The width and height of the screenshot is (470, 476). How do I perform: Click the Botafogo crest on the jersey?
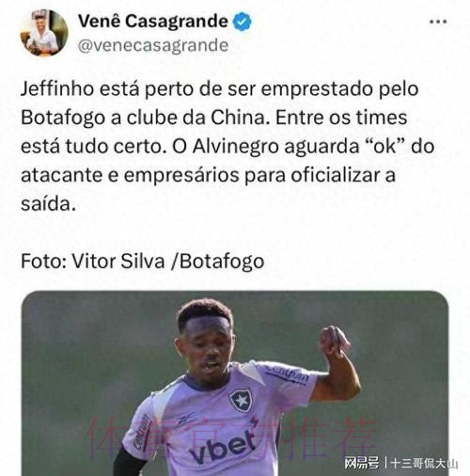(x=241, y=401)
